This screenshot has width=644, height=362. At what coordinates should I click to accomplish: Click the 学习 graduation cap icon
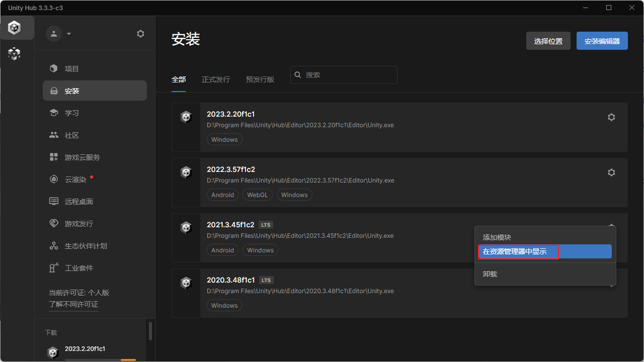[x=54, y=113]
